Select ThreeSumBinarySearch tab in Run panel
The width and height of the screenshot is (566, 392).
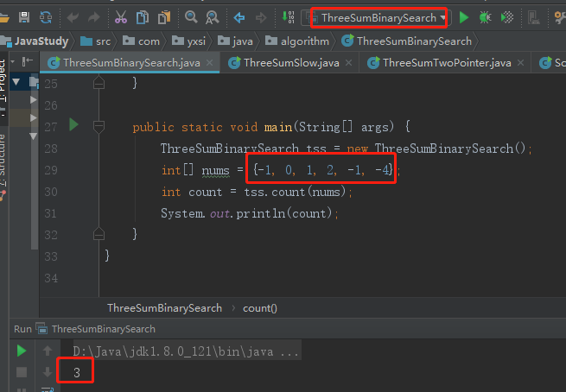click(x=97, y=329)
